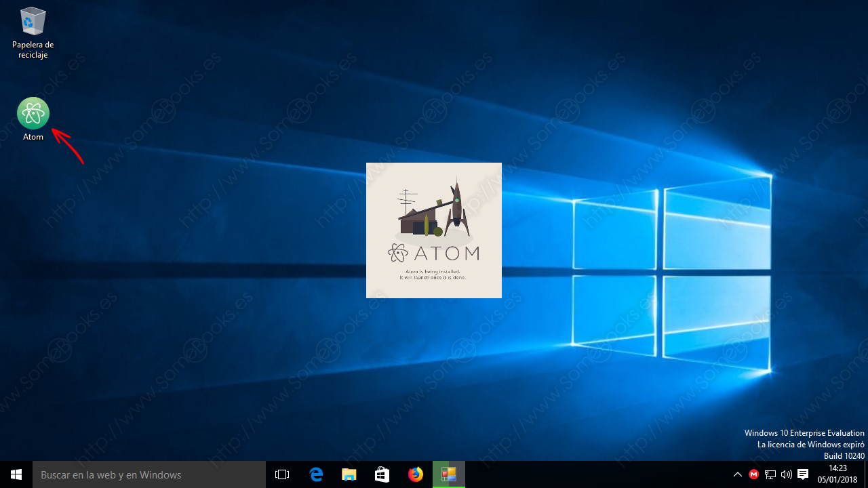This screenshot has height=488, width=868.
Task: Open the Windows Store from the taskbar
Action: 382,474
